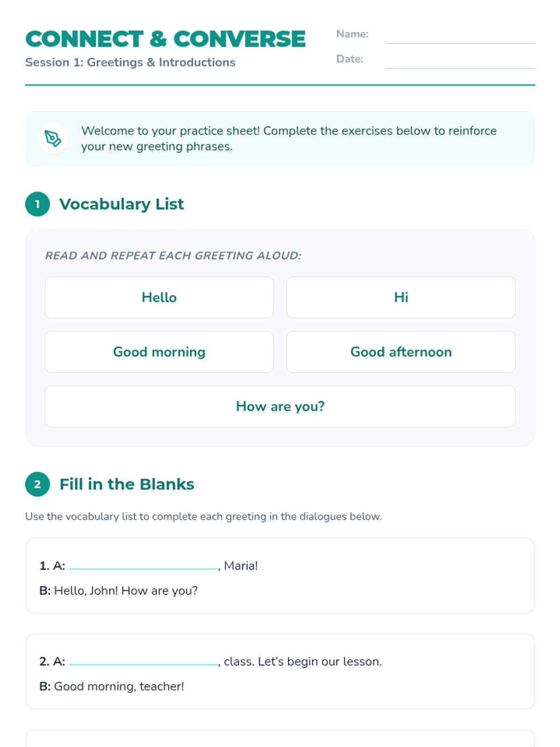Select the Hi vocabulary card
The width and height of the screenshot is (560, 747).
click(401, 297)
